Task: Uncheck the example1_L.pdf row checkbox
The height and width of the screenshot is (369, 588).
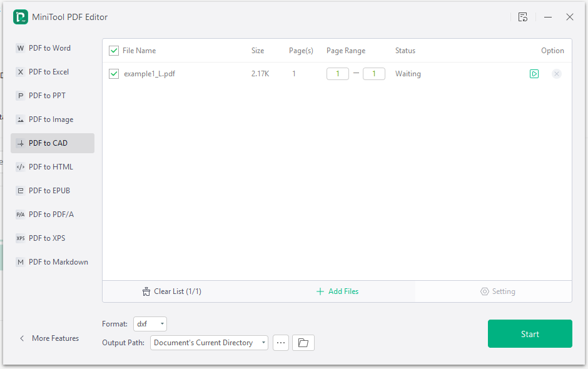Action: [x=114, y=74]
